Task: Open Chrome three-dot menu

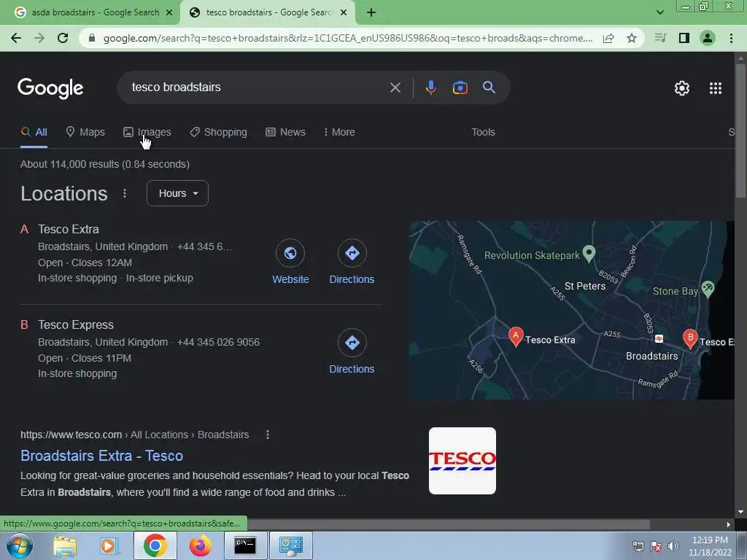Action: point(731,38)
